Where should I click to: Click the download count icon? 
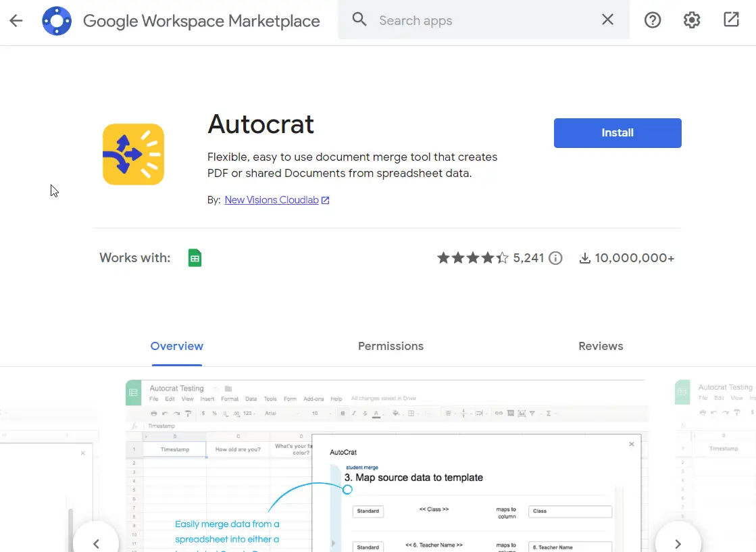coord(584,258)
